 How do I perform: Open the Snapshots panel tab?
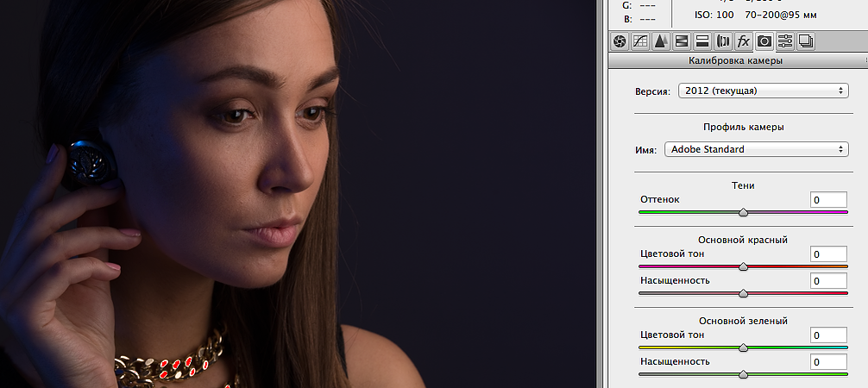[806, 41]
